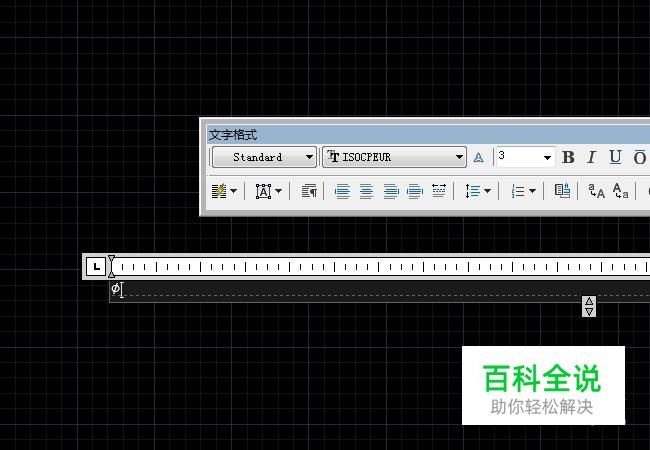Expand the text height dropdown arrow

[x=547, y=157]
